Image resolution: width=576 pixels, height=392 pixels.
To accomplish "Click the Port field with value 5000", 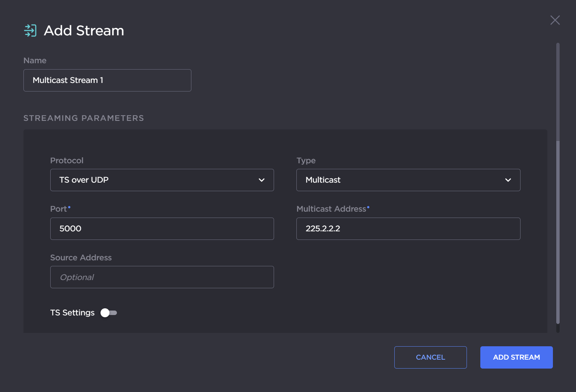I will pyautogui.click(x=162, y=229).
